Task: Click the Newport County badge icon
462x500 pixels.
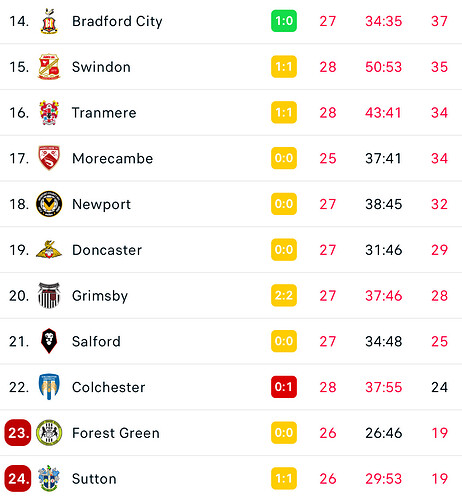Action: 49,204
